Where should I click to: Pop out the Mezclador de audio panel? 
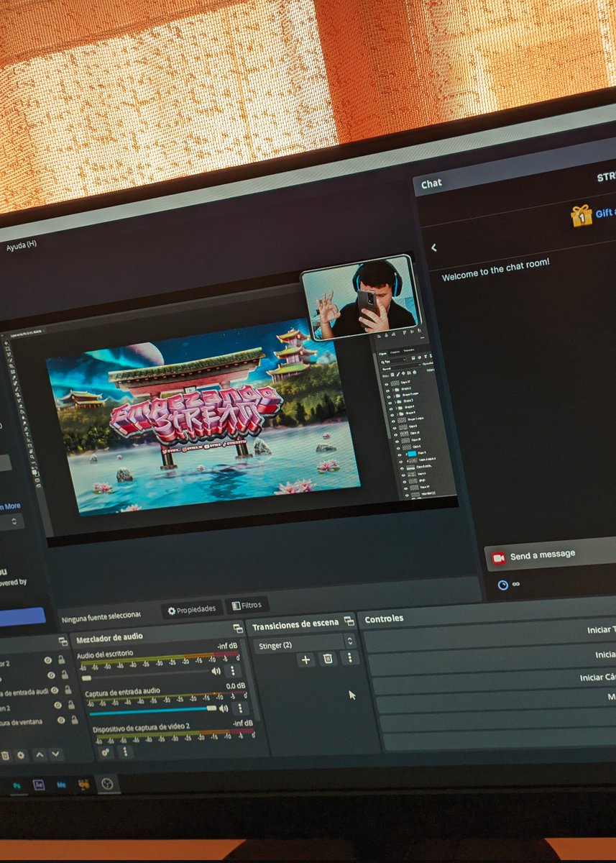coord(237,626)
